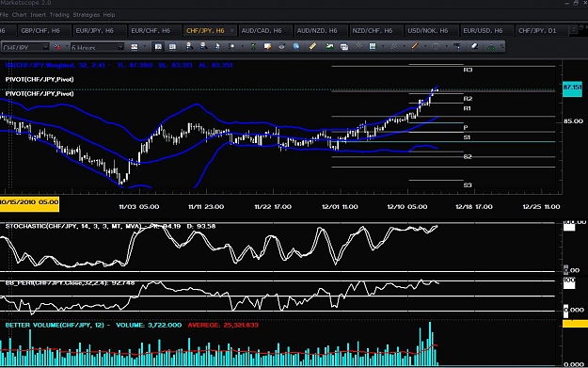Open the CHF/JPY instrument dropdown
This screenshot has width=588, height=368.
click(x=45, y=47)
